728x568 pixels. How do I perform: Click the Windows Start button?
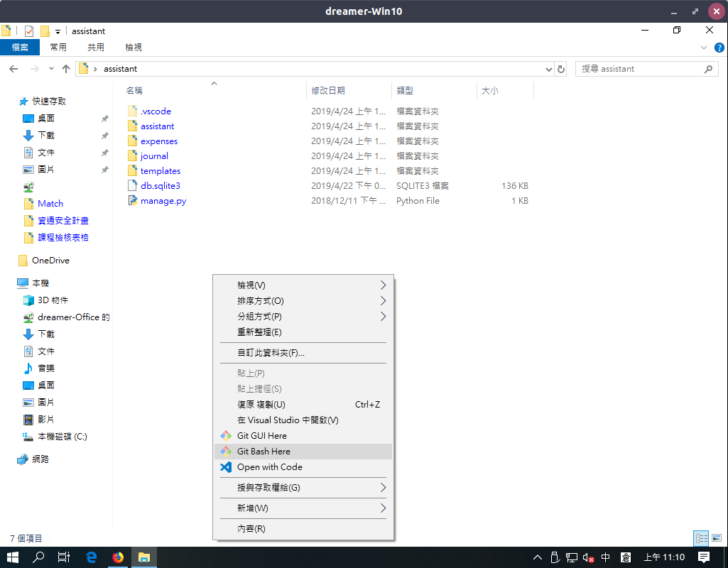(13, 557)
